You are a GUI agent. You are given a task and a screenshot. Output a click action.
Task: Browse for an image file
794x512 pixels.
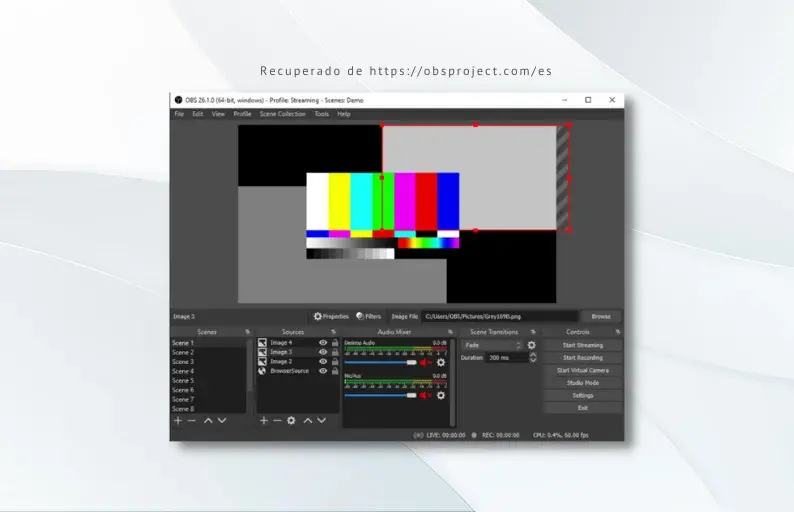[x=601, y=317]
